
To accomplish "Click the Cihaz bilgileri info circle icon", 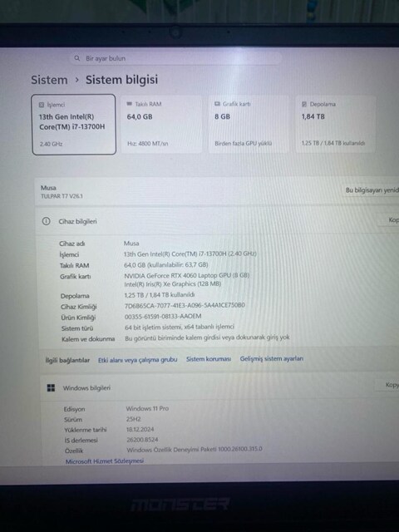I will (47, 221).
